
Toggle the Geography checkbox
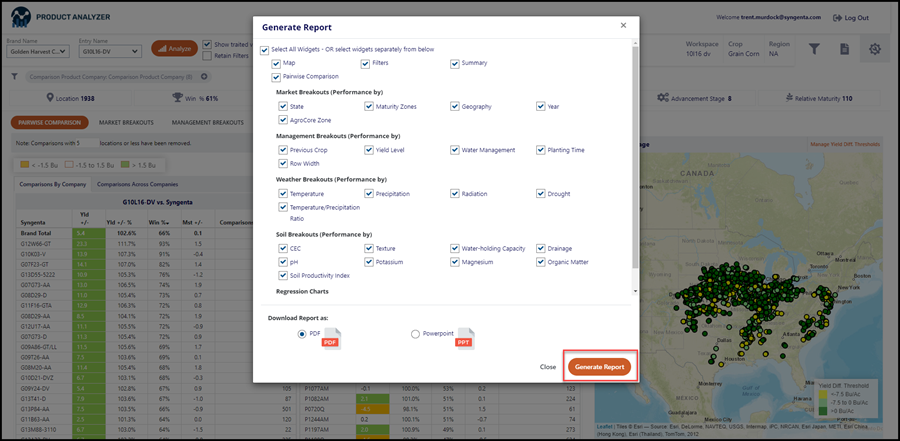point(455,107)
